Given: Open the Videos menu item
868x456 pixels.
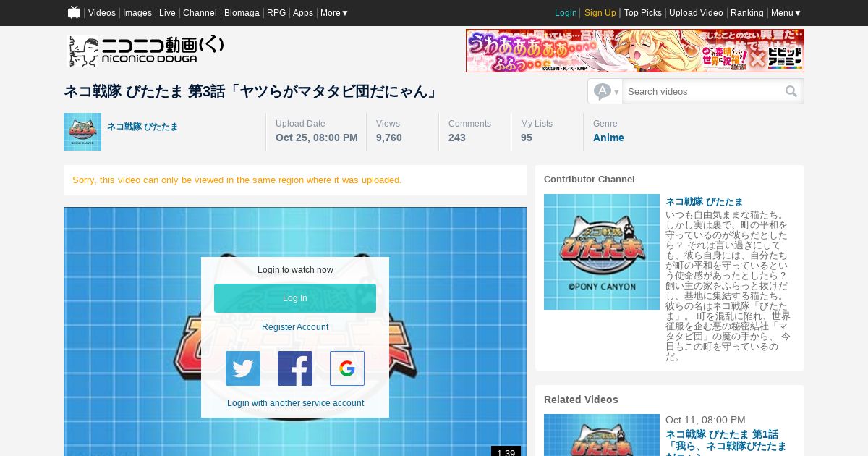Looking at the screenshot, I should click(102, 13).
